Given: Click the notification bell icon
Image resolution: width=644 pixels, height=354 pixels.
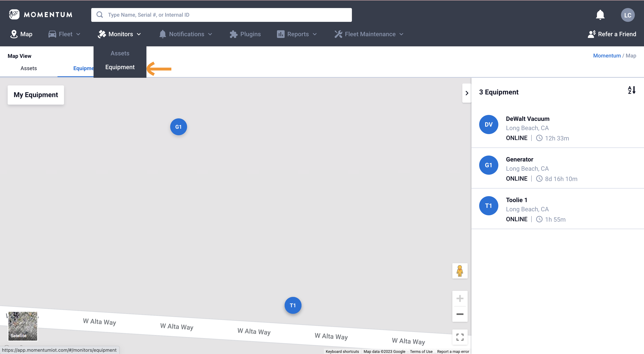Looking at the screenshot, I should [600, 15].
